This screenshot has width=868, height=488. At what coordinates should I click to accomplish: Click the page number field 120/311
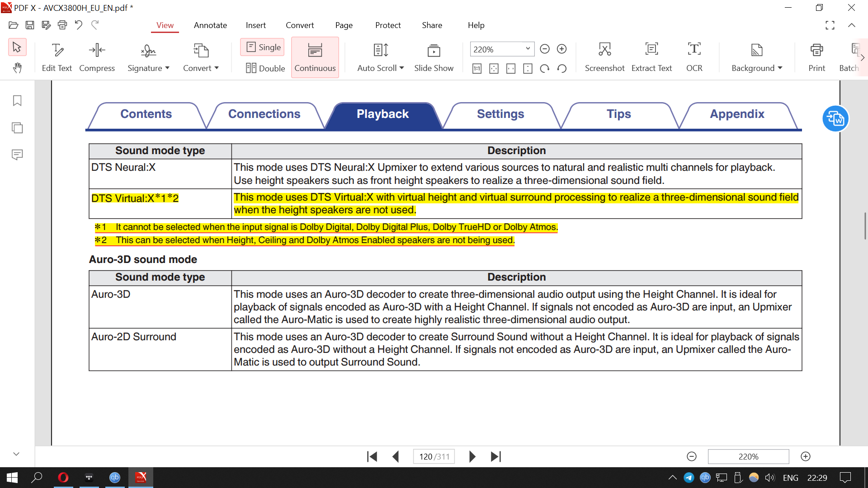[434, 457]
